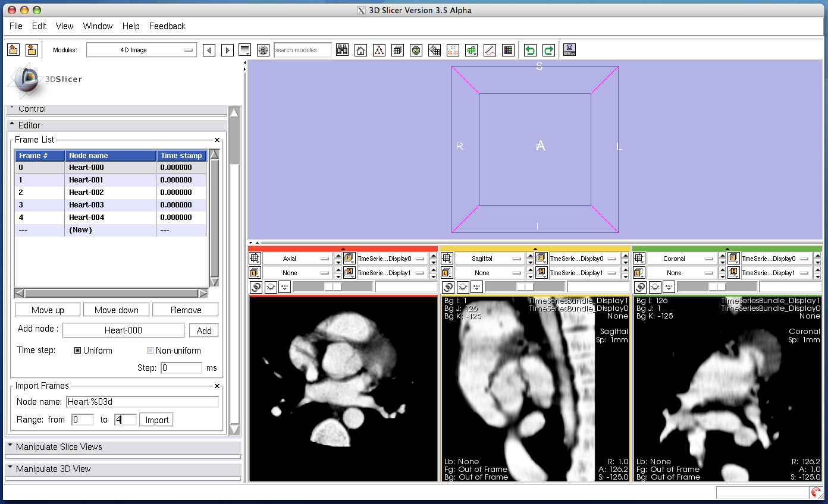This screenshot has height=504, width=828.
Task: Click the Move down button
Action: click(x=116, y=310)
